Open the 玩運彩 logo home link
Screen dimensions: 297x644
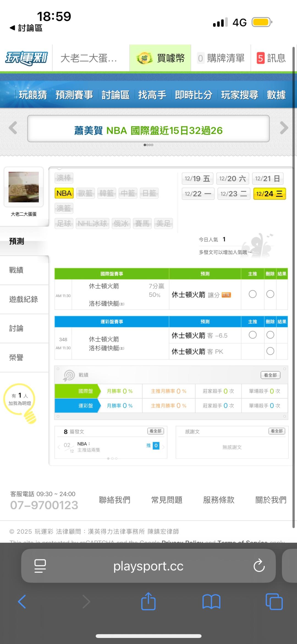click(x=26, y=58)
